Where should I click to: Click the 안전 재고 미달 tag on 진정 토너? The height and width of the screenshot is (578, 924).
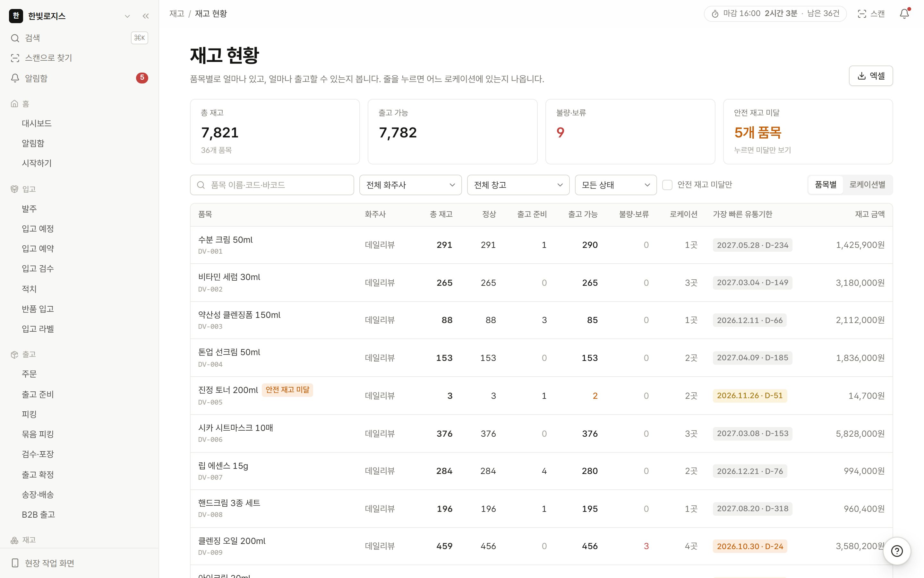pyautogui.click(x=287, y=390)
